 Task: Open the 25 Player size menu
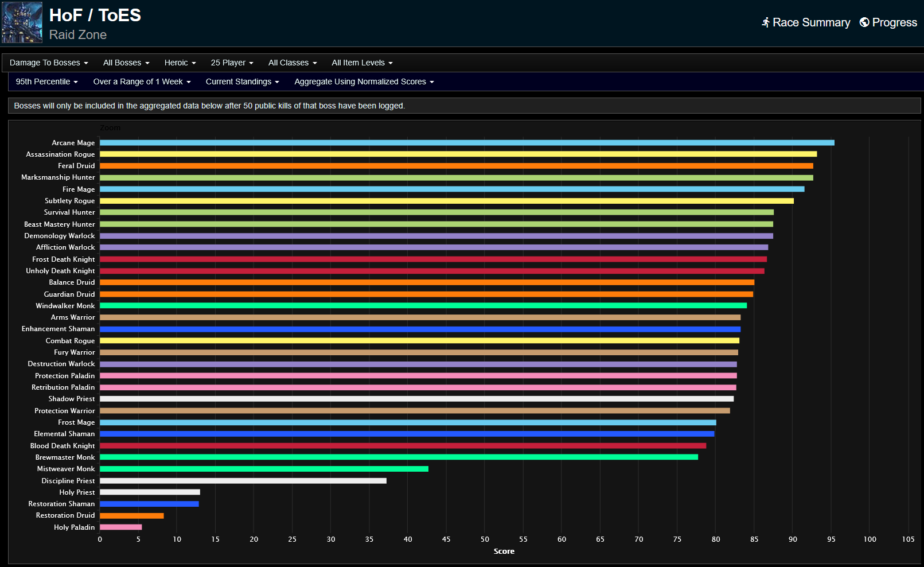pos(232,63)
